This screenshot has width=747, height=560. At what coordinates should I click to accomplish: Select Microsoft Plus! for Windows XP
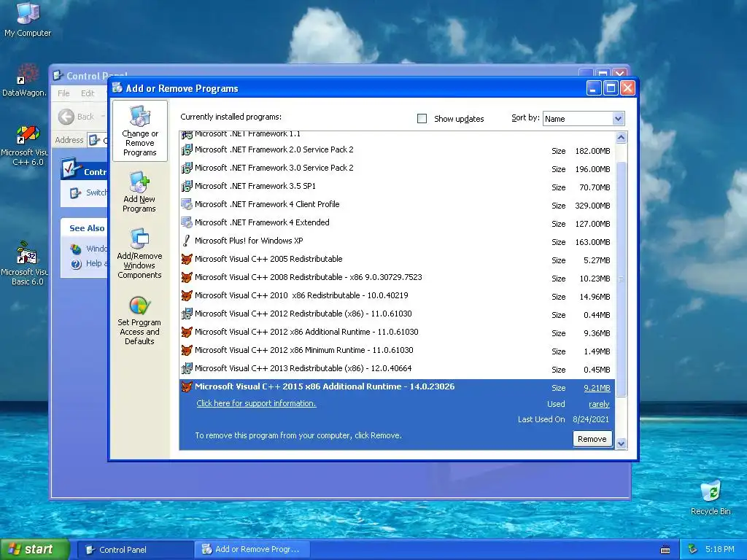coord(398,241)
